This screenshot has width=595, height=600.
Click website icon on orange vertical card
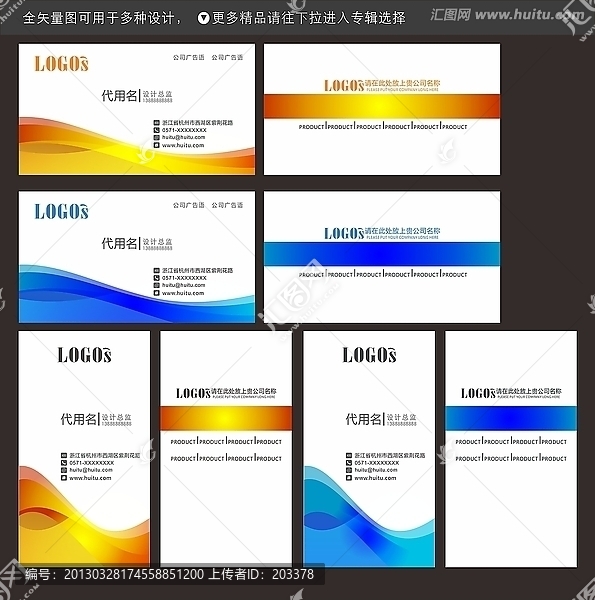pos(64,478)
